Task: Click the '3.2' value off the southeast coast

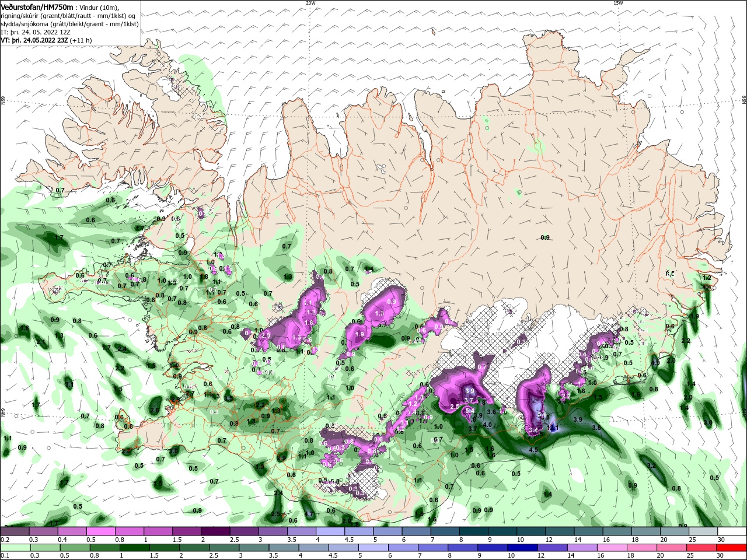Action: pyautogui.click(x=651, y=466)
